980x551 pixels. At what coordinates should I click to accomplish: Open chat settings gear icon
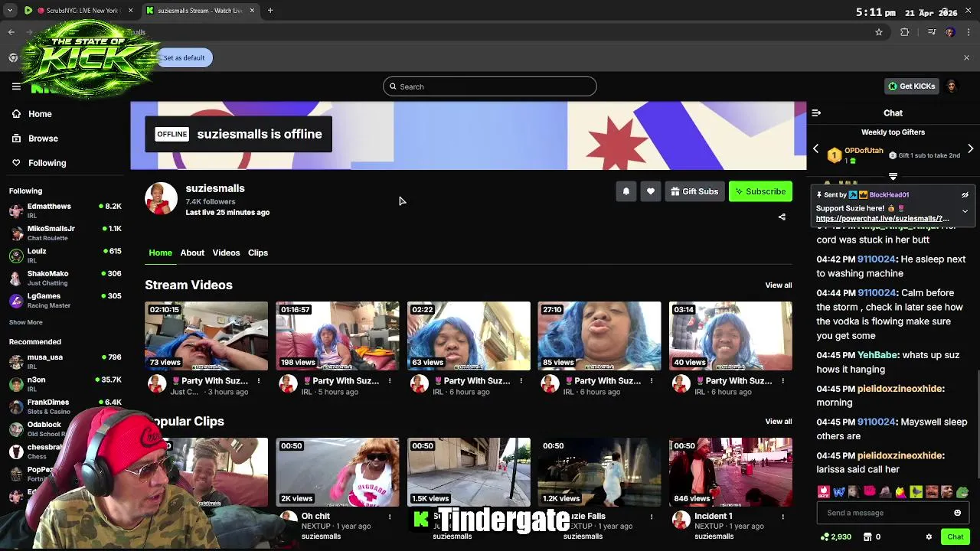click(x=929, y=537)
